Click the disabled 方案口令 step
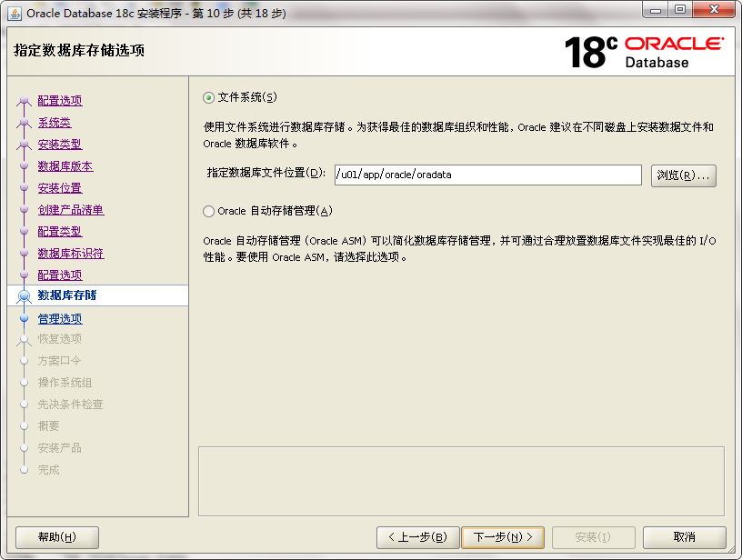This screenshot has height=560, width=742. pos(60,361)
